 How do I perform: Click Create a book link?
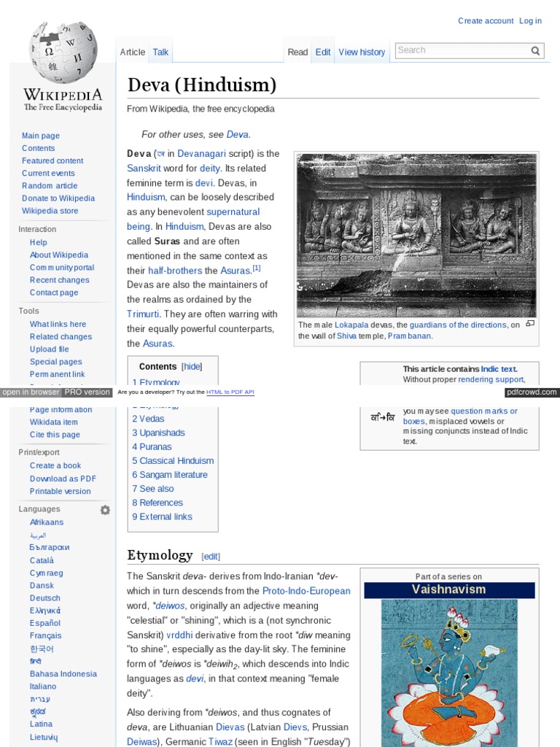click(x=55, y=465)
